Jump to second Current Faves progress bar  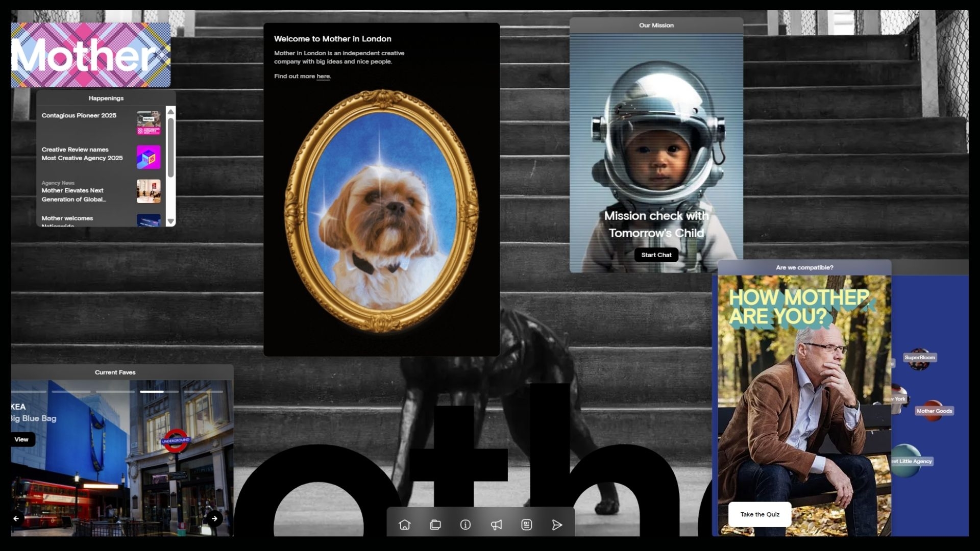click(x=71, y=392)
